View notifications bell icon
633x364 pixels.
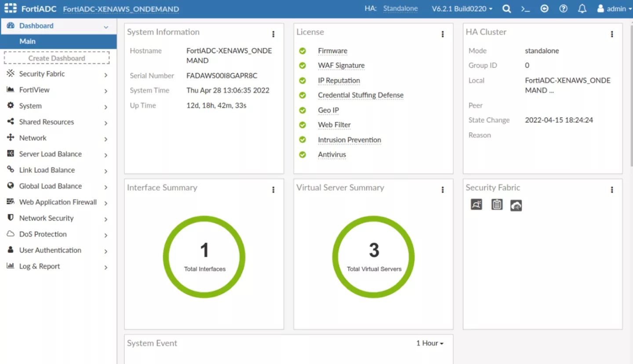582,9
